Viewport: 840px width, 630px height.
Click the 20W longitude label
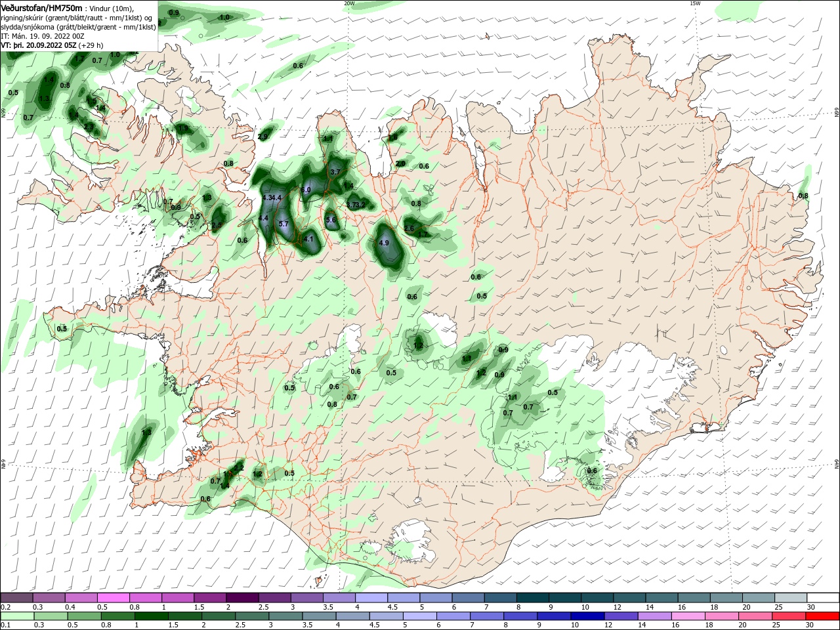click(349, 3)
